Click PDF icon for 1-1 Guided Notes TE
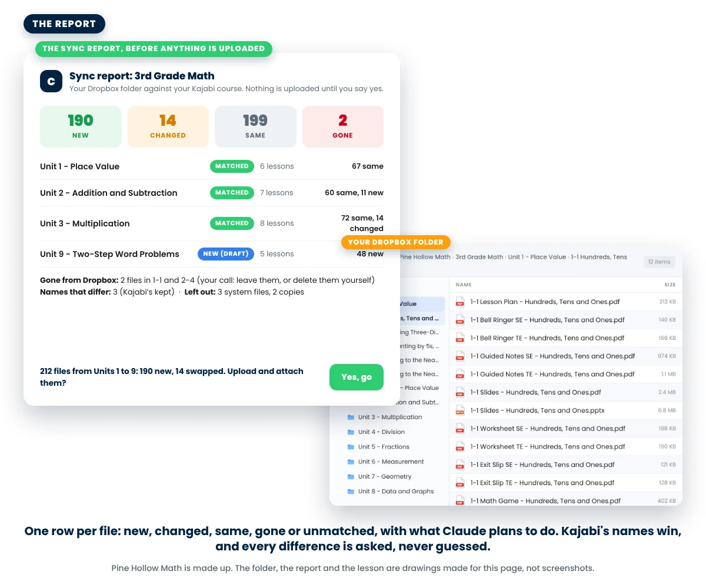This screenshot has height=588, width=706. pos(460,374)
